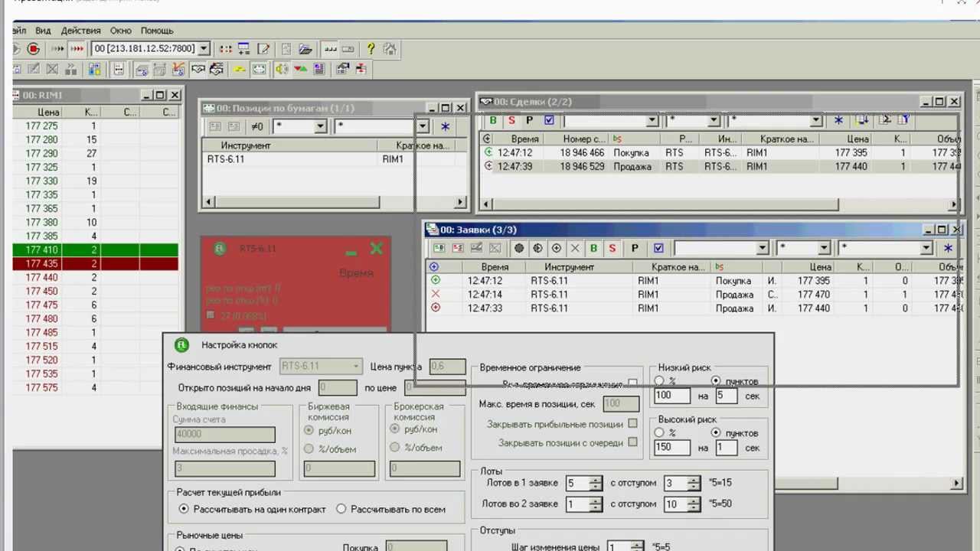Tick 'Закрывать позиции с очереди' checkbox
The height and width of the screenshot is (551, 980).
click(x=632, y=442)
